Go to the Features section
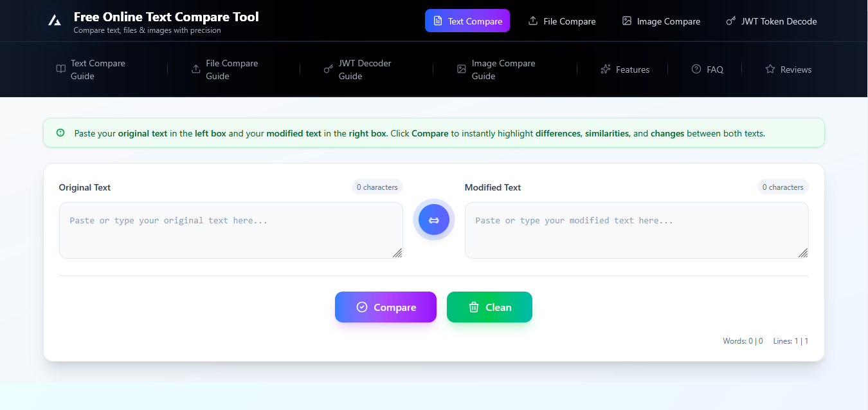Viewport: 868px width, 410px height. [x=625, y=70]
